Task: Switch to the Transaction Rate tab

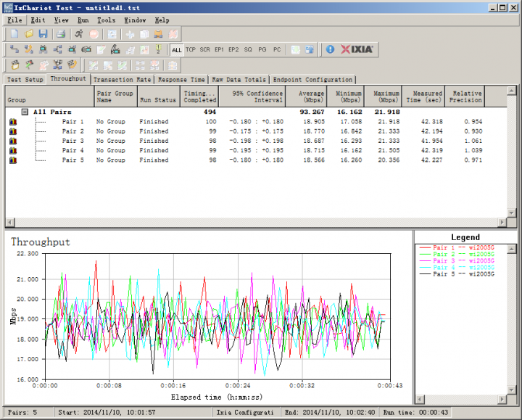Action: point(123,80)
